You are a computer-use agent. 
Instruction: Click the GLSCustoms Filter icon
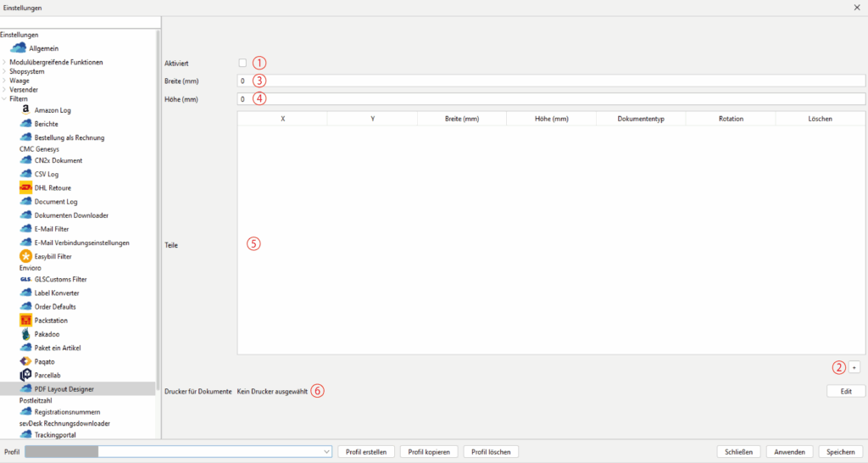pyautogui.click(x=25, y=279)
